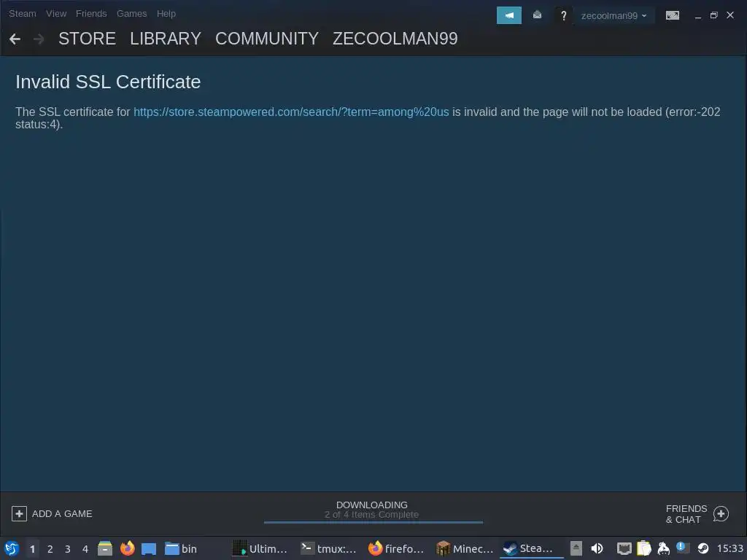Open the View menu
This screenshot has width=747, height=560.
(56, 14)
